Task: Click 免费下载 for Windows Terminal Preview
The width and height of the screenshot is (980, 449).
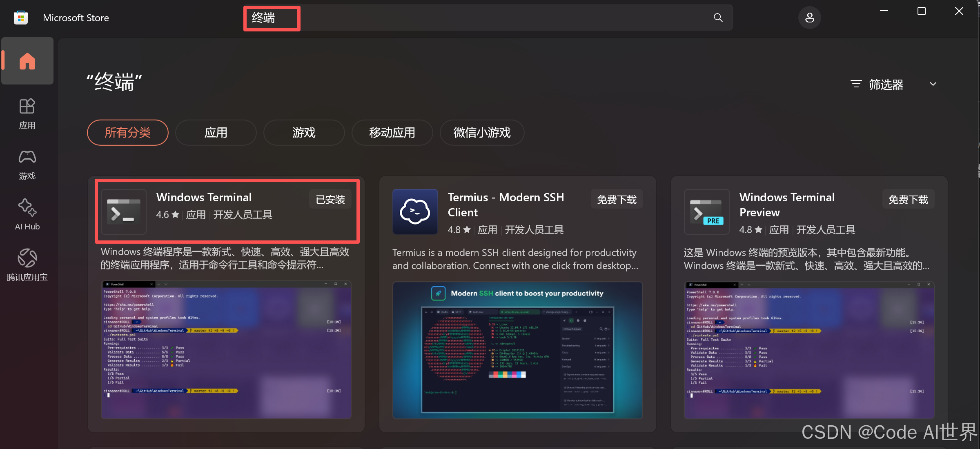Action: [x=908, y=199]
